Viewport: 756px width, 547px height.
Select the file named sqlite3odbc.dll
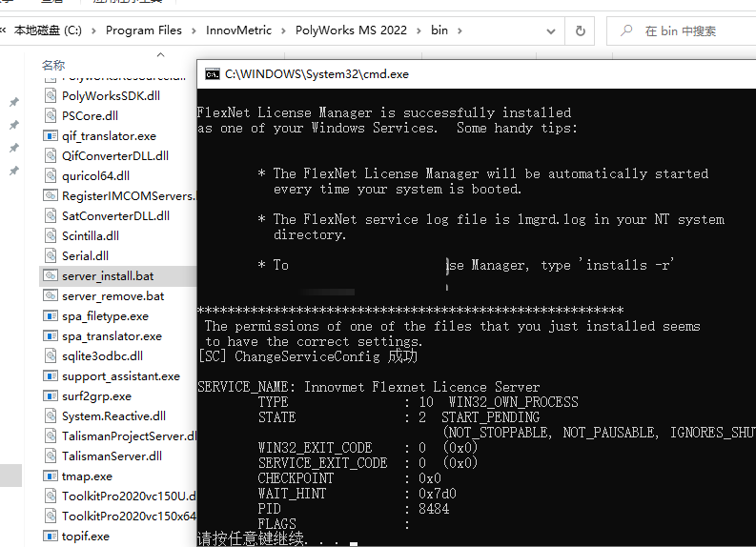click(x=102, y=356)
